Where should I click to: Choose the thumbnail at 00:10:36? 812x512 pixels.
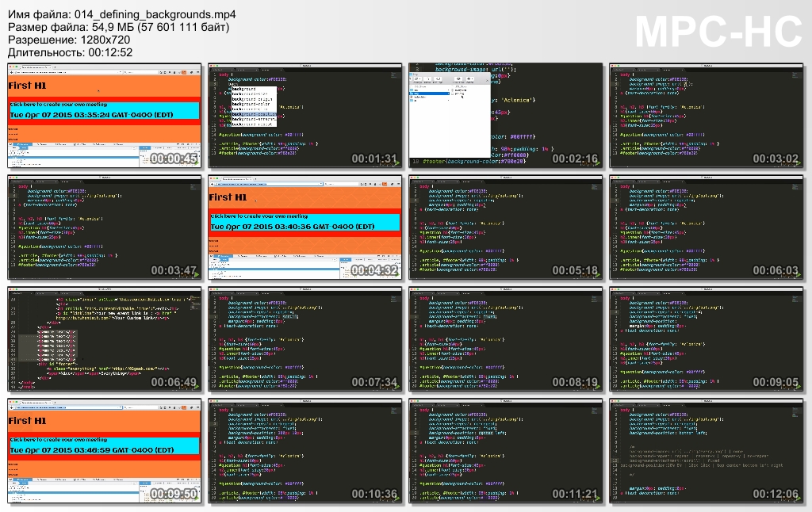point(305,452)
